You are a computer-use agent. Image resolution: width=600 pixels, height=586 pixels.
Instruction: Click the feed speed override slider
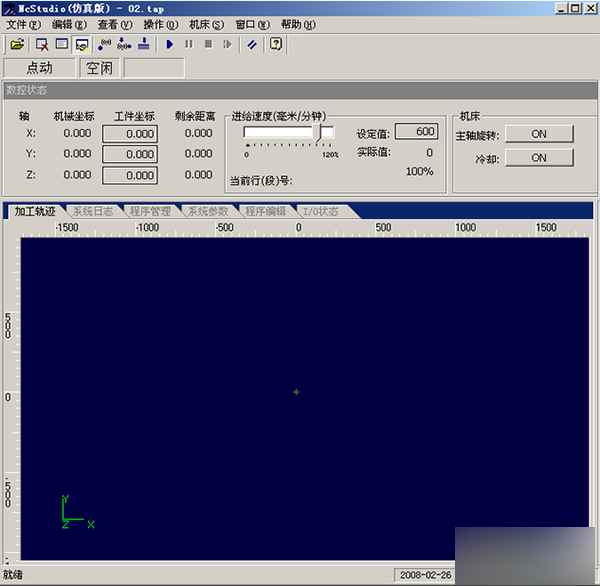click(320, 133)
